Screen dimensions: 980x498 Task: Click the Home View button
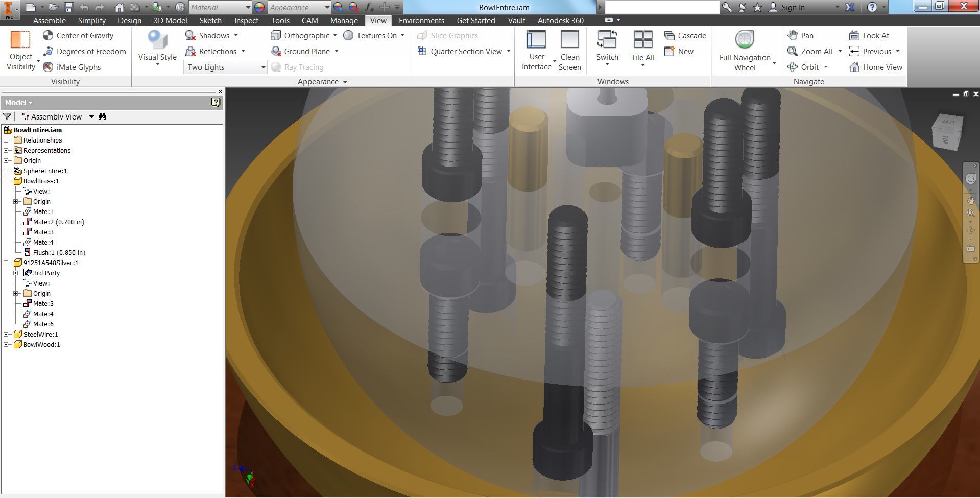876,67
